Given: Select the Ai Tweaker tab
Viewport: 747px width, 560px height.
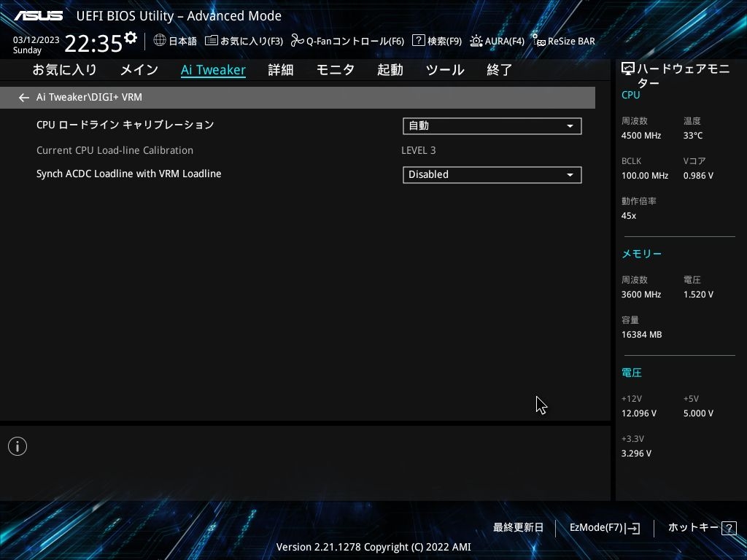Looking at the screenshot, I should pyautogui.click(x=213, y=70).
